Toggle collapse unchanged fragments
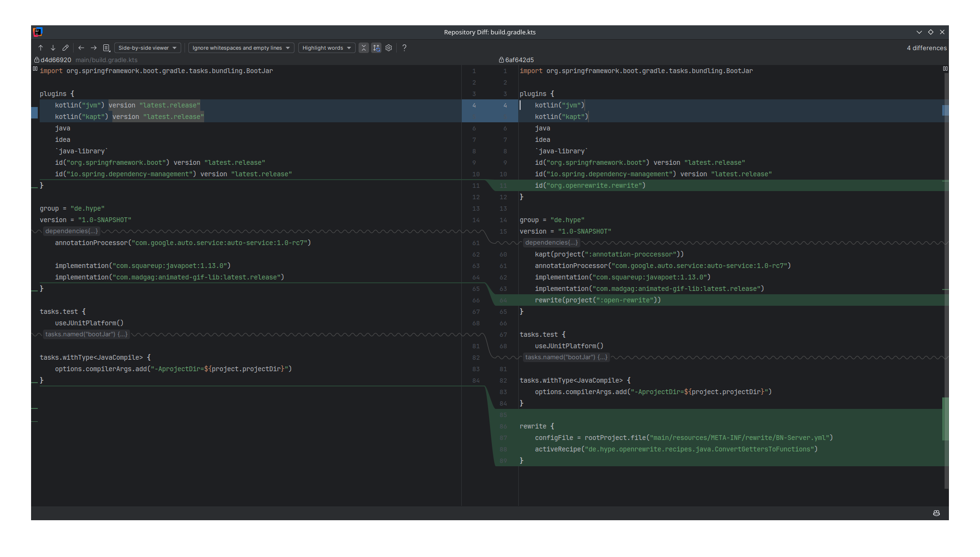Screen dimensions: 980x557 (364, 48)
